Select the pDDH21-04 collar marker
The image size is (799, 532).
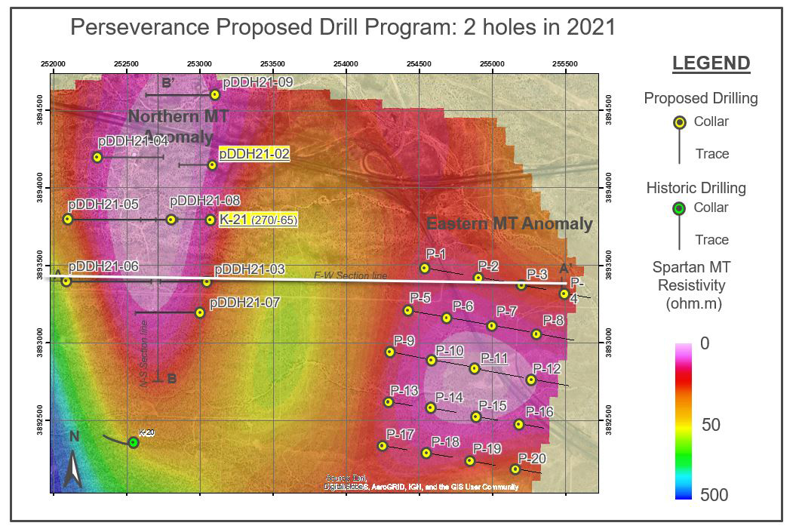tap(97, 158)
